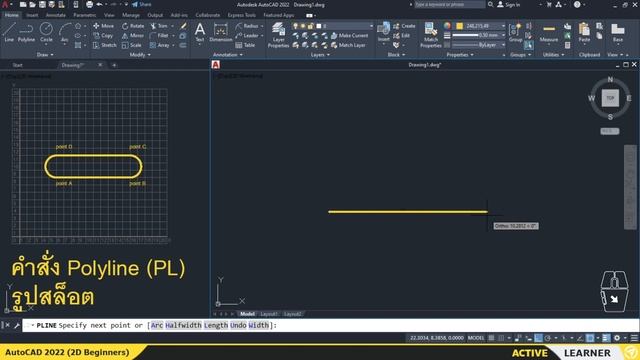Toggle MODEL space button in status bar
640x360 pixels.
coord(476,338)
